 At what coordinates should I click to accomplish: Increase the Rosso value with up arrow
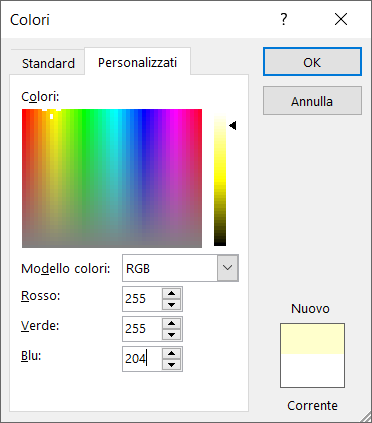172,293
